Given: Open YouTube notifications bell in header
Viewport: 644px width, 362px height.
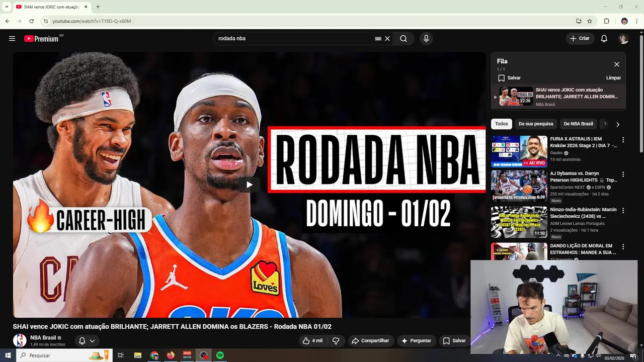Looking at the screenshot, I should tap(604, 39).
